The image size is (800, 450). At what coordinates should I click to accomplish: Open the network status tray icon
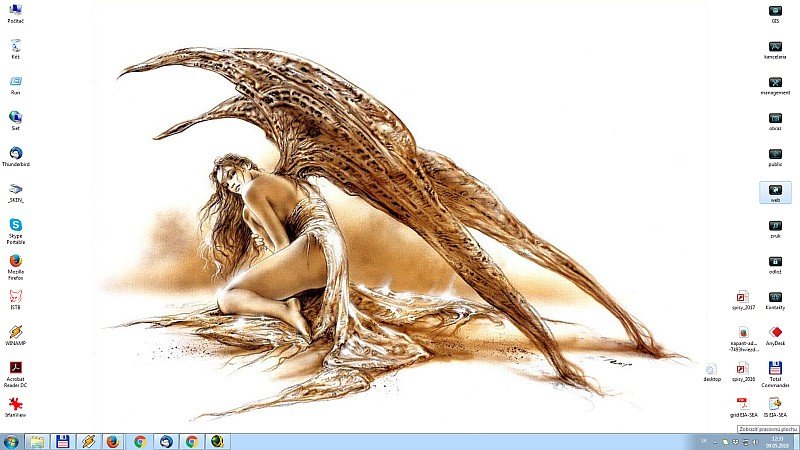(x=745, y=442)
